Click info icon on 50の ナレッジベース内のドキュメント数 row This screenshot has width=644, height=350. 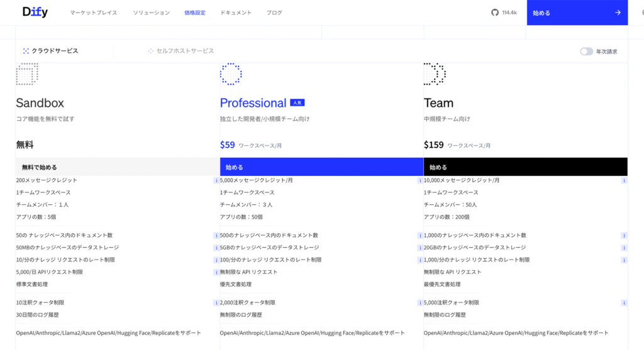tap(216, 236)
